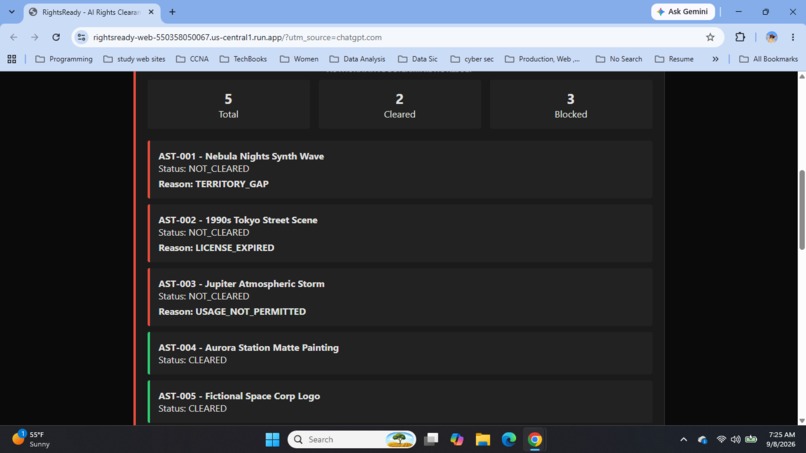Click the browser back arrow
Image resolution: width=806 pixels, height=453 pixels.
pos(14,37)
